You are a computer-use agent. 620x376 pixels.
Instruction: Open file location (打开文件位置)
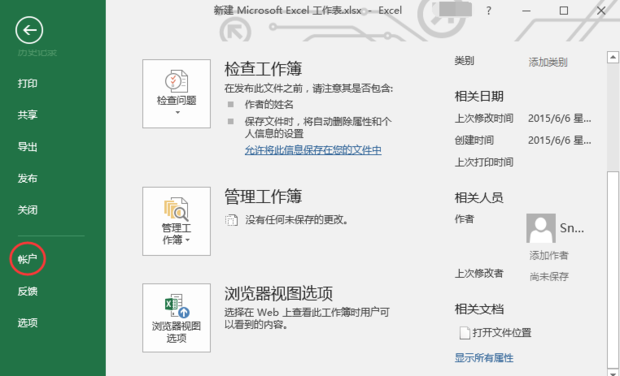tap(502, 333)
